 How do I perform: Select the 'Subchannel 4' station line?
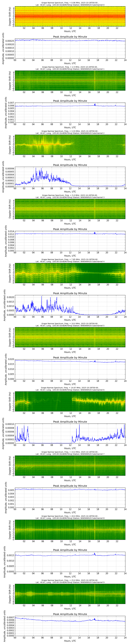[70, 261]
